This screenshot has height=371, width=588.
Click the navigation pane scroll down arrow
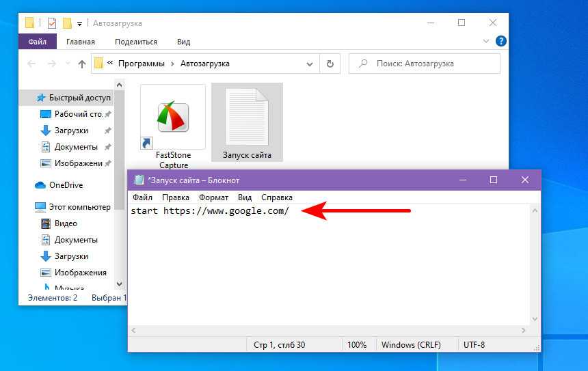coord(120,284)
